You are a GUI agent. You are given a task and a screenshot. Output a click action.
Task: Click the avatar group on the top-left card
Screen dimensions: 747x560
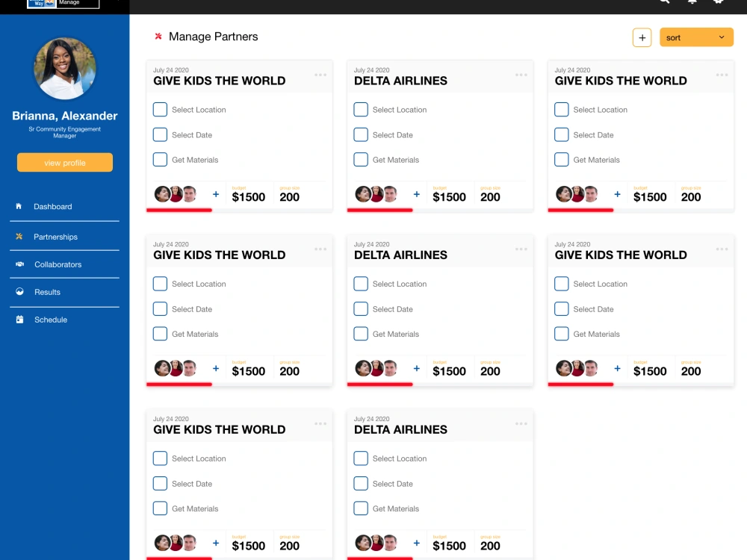[176, 194]
